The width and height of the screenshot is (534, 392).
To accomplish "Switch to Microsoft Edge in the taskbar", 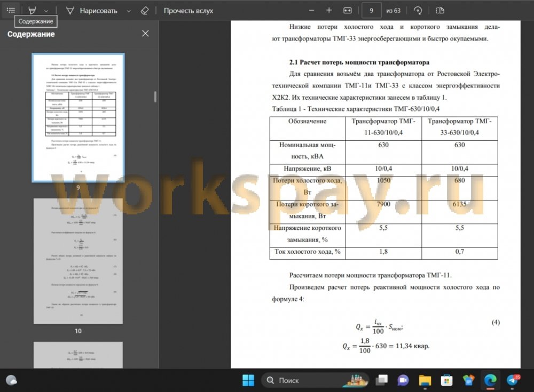I will pyautogui.click(x=490, y=380).
